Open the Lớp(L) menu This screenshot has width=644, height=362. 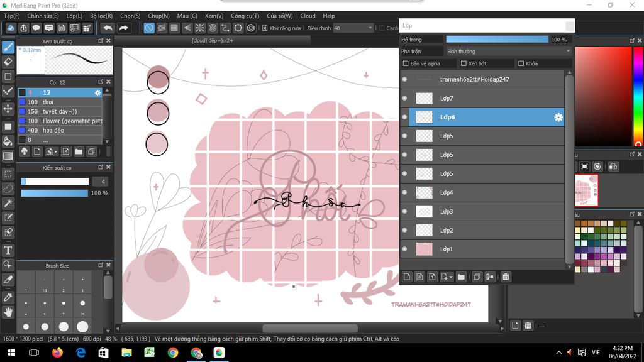pos(74,16)
